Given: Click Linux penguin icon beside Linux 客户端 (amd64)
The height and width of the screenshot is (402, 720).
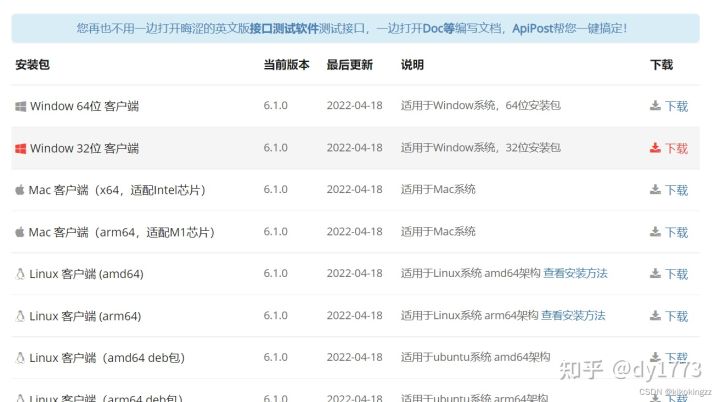Looking at the screenshot, I should click(20, 274).
